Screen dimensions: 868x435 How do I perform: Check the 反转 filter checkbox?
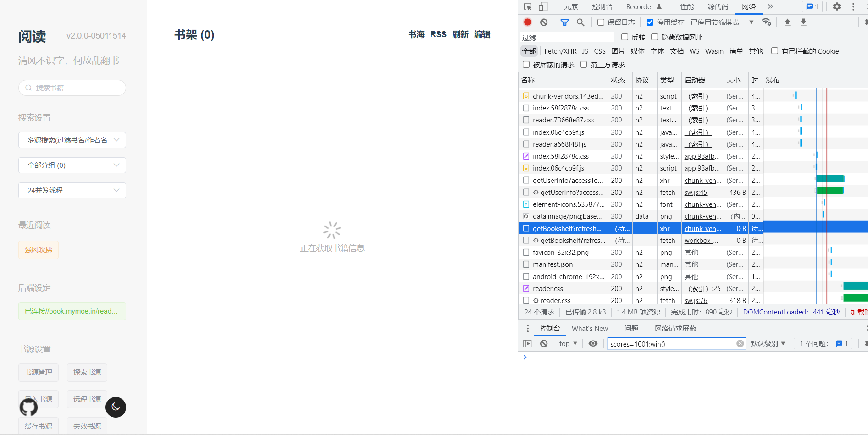(624, 37)
